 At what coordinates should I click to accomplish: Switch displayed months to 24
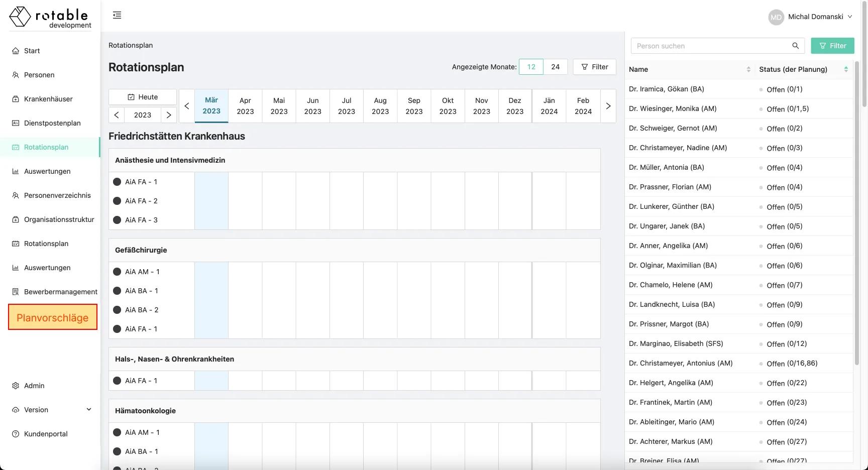coord(555,67)
